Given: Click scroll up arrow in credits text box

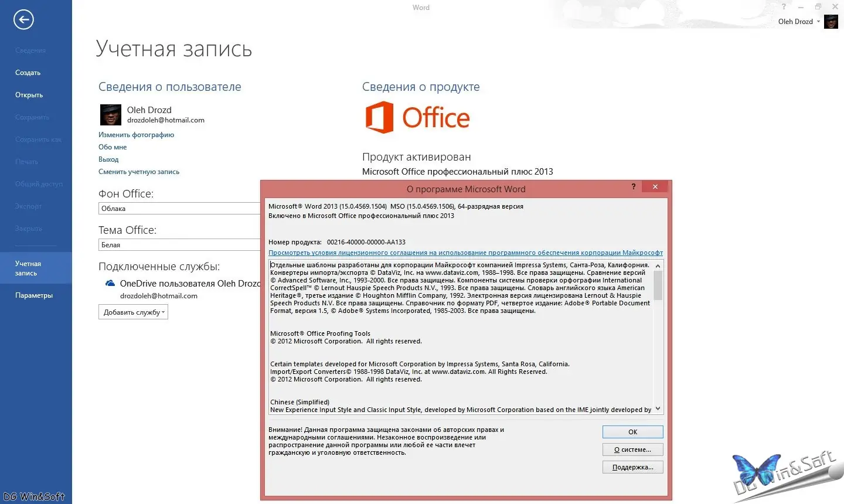Looking at the screenshot, I should (x=658, y=266).
